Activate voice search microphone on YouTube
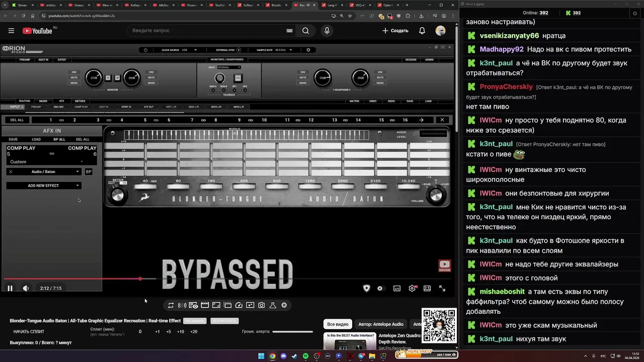Image resolution: width=644 pixels, height=362 pixels. point(327,31)
